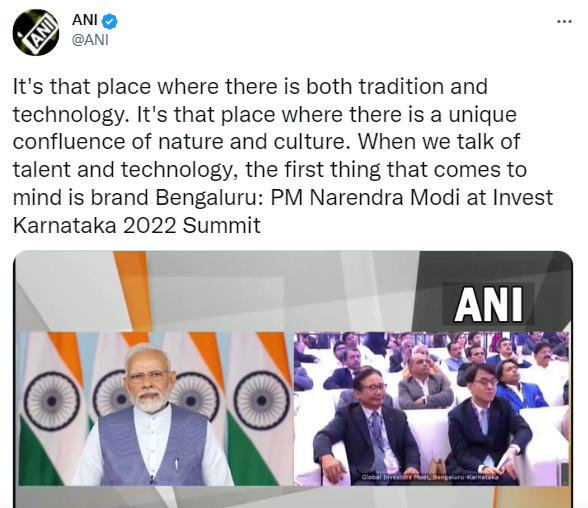Click the Ashoka Chakra on the leftmost flag
Image resolution: width=588 pixels, height=508 pixels.
click(52, 402)
